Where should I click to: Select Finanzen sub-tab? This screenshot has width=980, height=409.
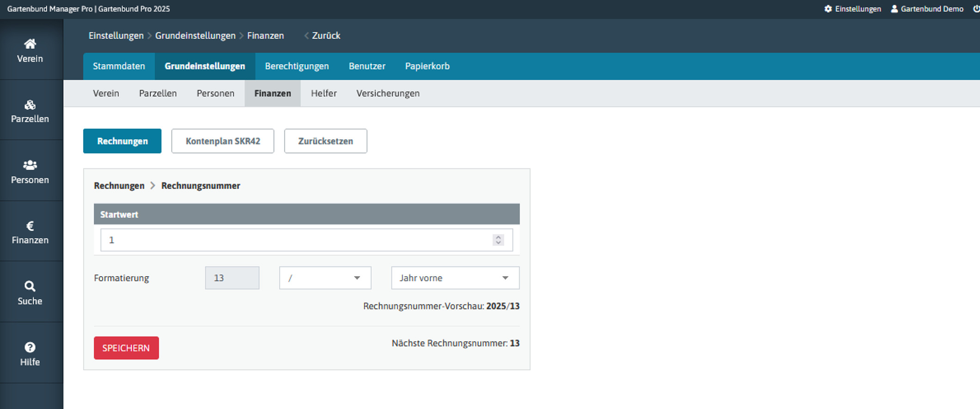point(273,93)
